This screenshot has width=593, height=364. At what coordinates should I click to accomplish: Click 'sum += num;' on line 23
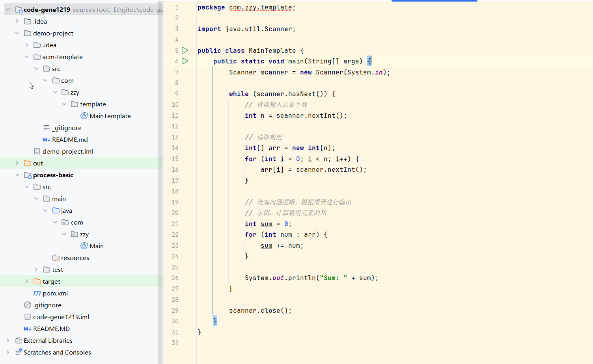tap(282, 245)
